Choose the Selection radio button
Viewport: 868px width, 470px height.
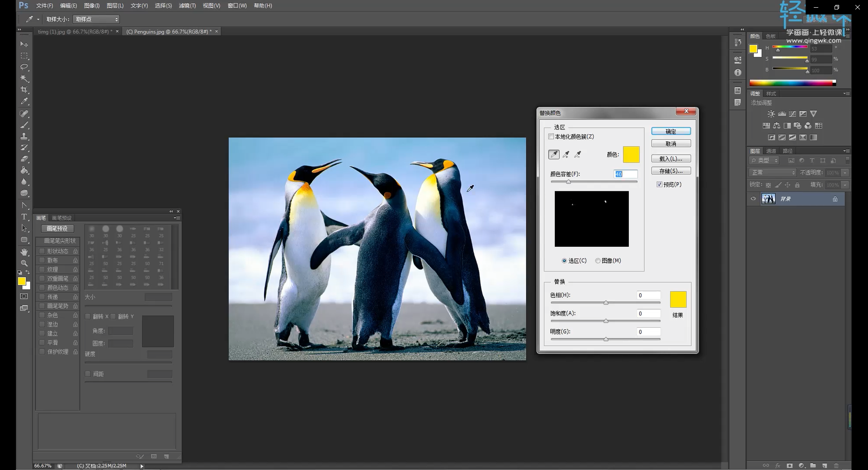click(564, 261)
